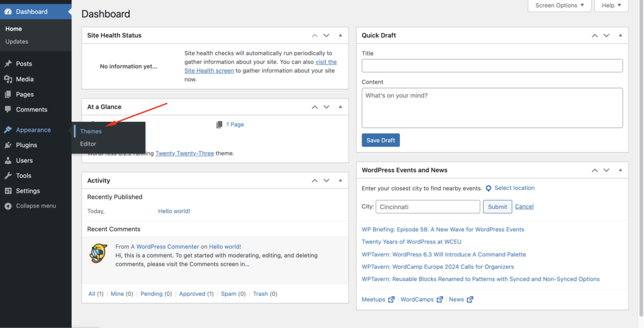Open the Twenty Twenty-Three theme link
The image size is (644, 328).
click(x=184, y=153)
